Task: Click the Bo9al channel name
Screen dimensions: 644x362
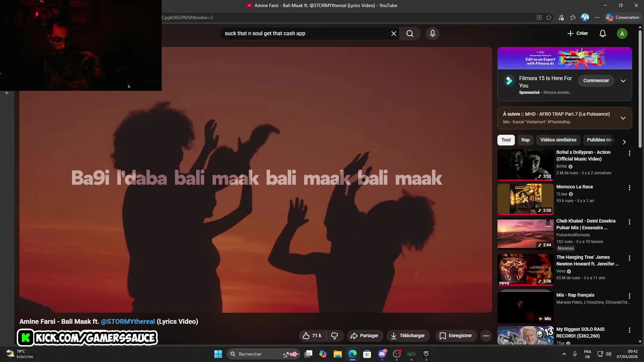Action: tap(561, 166)
